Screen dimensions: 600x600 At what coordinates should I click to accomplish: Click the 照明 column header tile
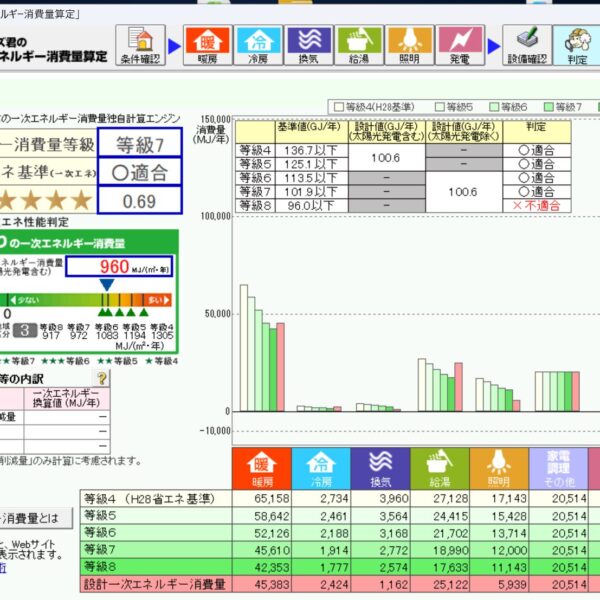[x=499, y=468]
